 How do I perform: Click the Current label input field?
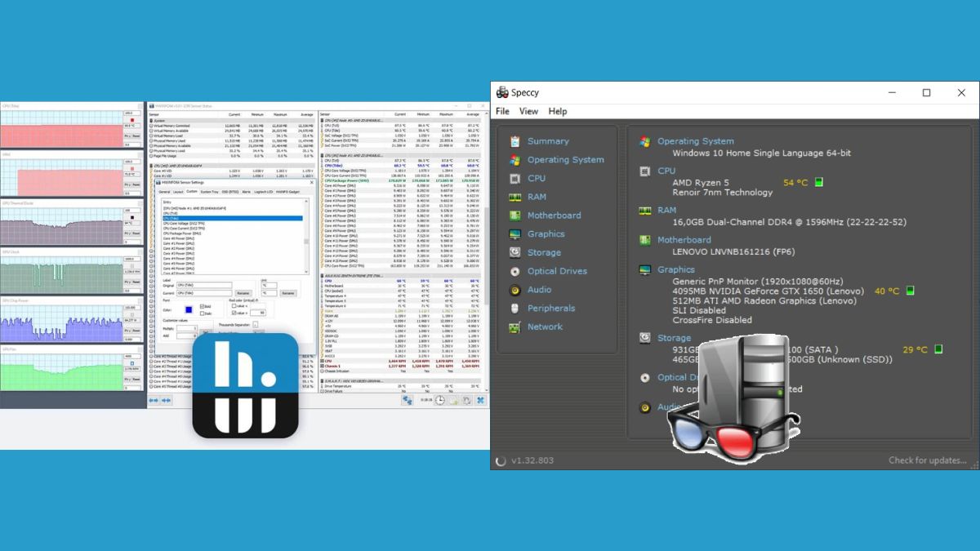tap(204, 293)
